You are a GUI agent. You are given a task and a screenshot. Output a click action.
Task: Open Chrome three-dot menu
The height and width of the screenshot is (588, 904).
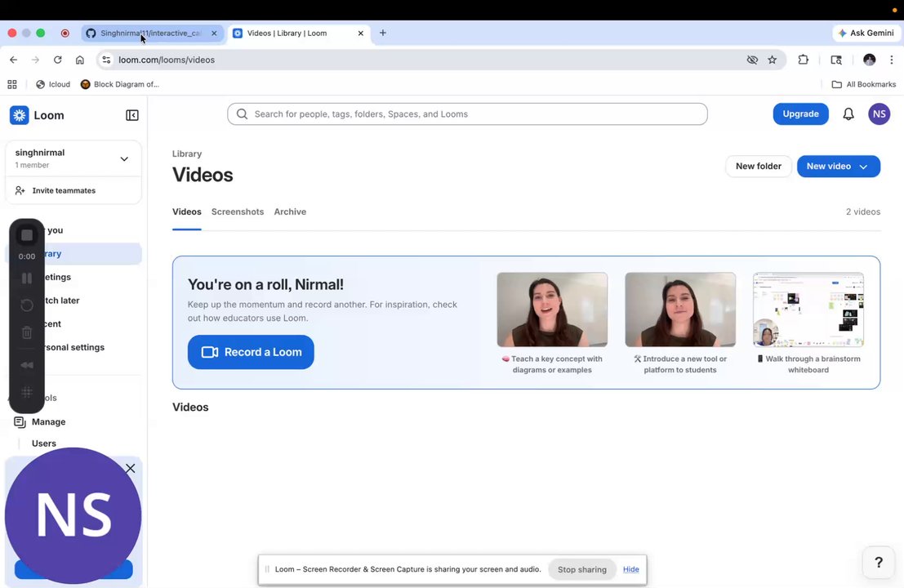pyautogui.click(x=891, y=60)
